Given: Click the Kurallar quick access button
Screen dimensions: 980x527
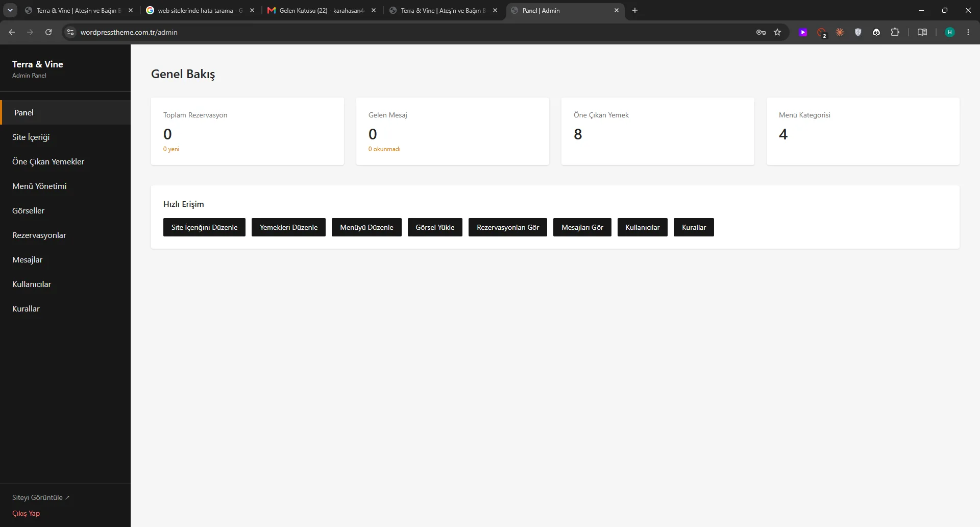Looking at the screenshot, I should point(694,227).
